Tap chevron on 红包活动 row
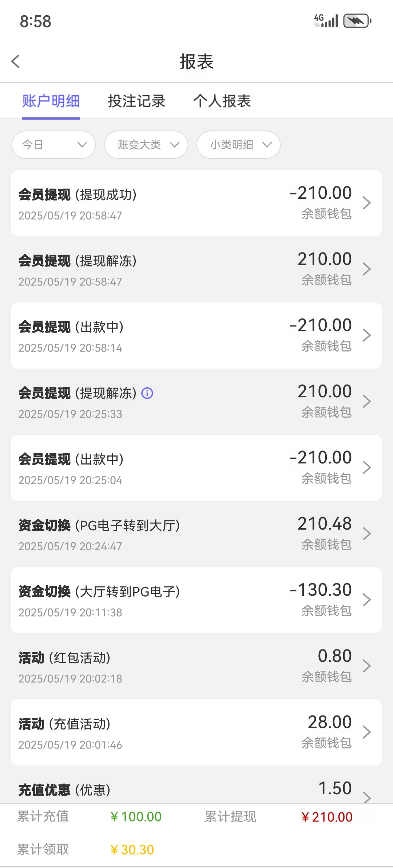This screenshot has height=868, width=393. 366,666
